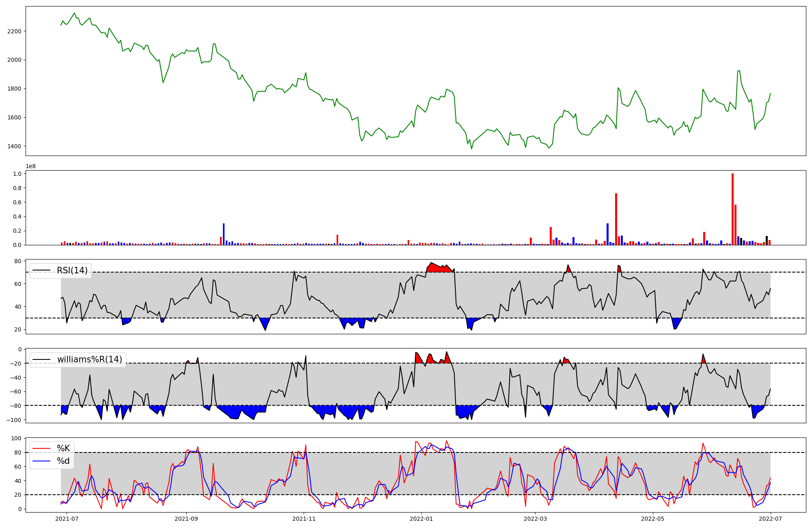Click the 1e8 volume scale label

[31, 166]
